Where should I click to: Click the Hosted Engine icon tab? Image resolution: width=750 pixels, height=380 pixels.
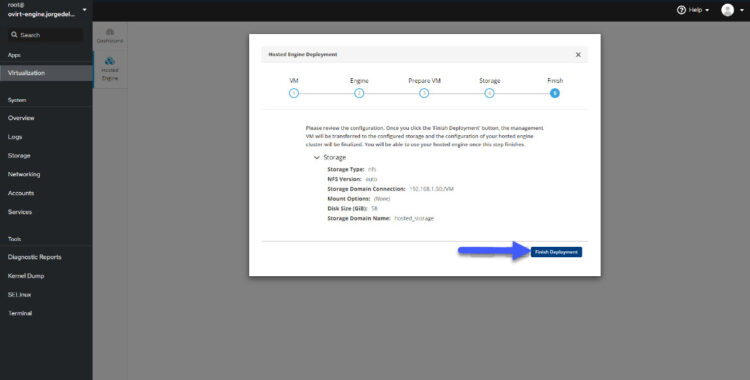110,68
